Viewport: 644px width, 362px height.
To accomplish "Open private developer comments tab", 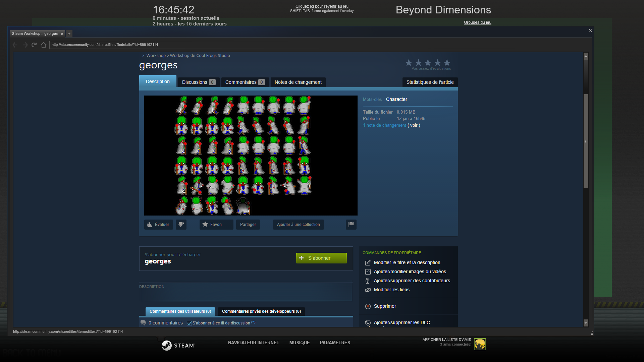I will [261, 311].
